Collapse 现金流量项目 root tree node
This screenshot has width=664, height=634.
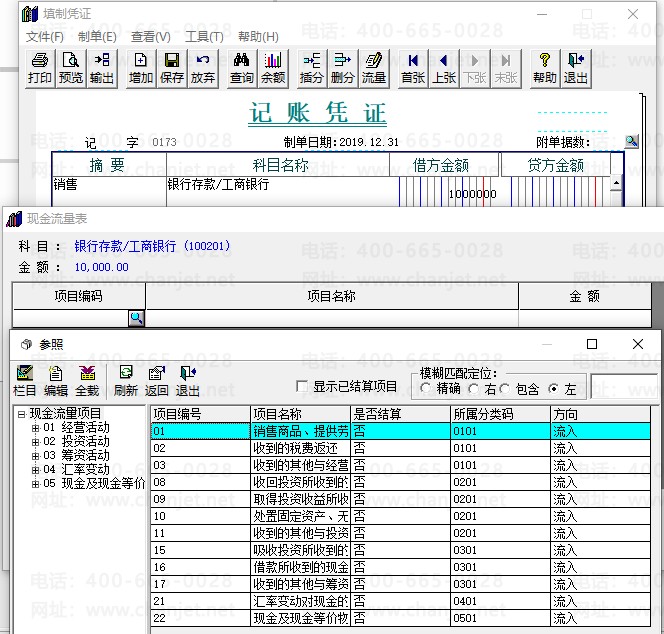(21, 414)
